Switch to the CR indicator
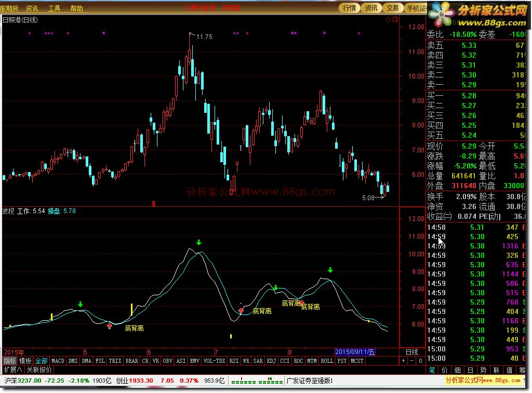The width and height of the screenshot is (532, 393). 145,361
